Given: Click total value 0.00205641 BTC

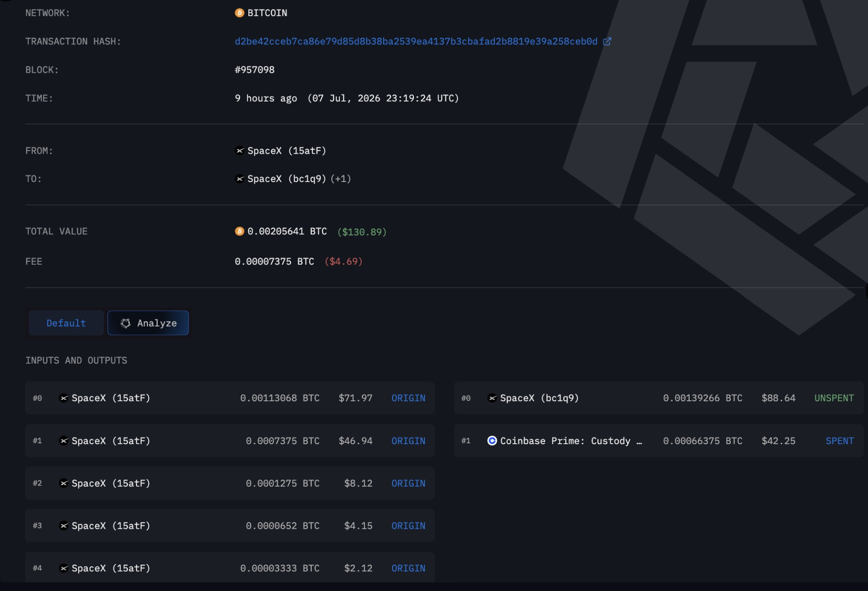Looking at the screenshot, I should [287, 231].
